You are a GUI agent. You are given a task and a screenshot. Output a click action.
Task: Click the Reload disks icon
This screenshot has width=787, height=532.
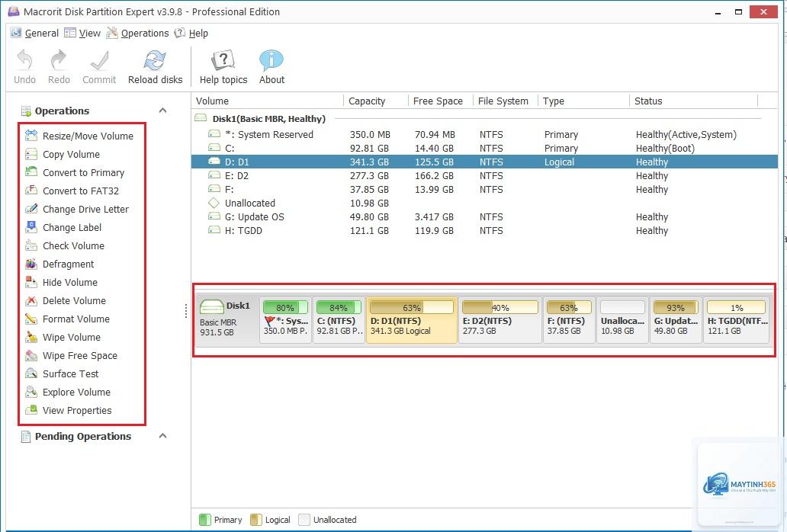pos(155,60)
